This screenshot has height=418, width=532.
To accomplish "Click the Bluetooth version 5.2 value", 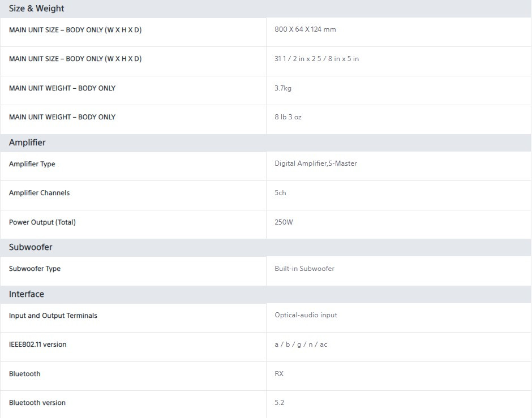I will (x=280, y=403).
